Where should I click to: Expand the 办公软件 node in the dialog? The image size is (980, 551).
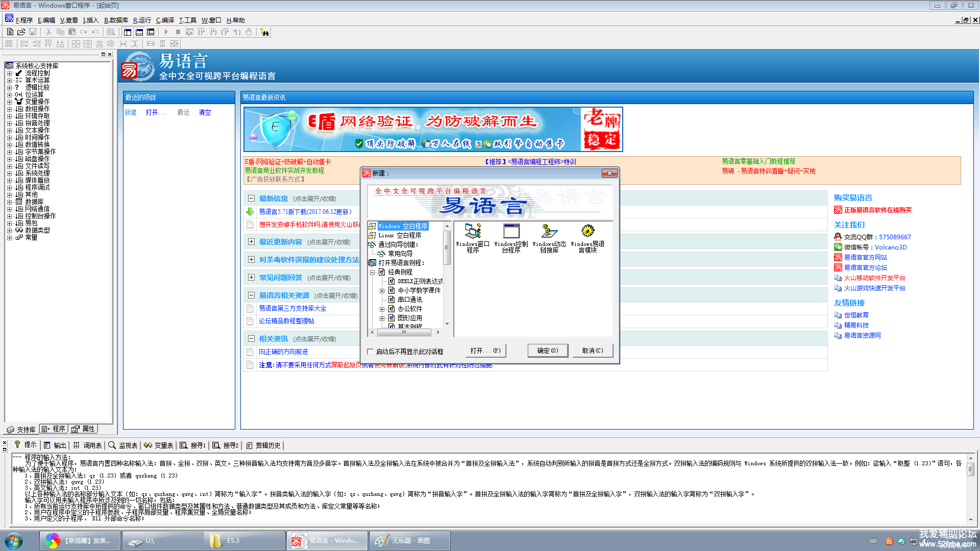tap(382, 309)
